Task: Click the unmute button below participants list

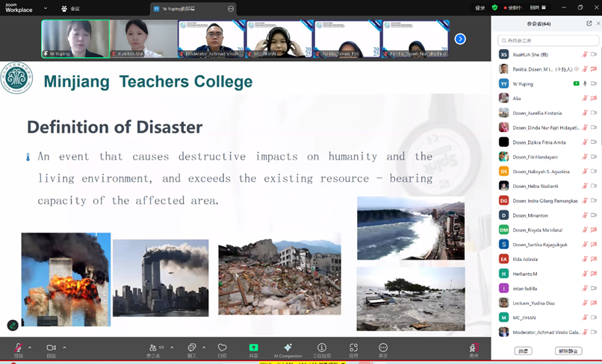Action: pos(568,351)
